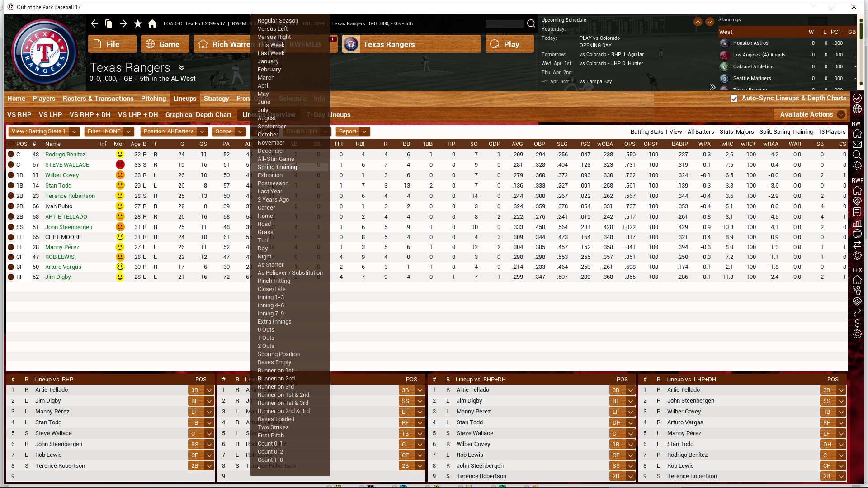Switch to the Rosters & Transactions tab

point(98,99)
